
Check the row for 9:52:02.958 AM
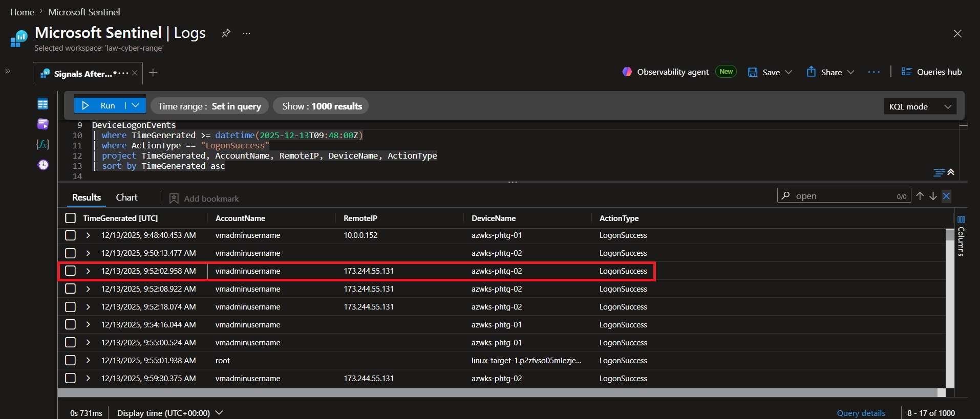point(71,271)
